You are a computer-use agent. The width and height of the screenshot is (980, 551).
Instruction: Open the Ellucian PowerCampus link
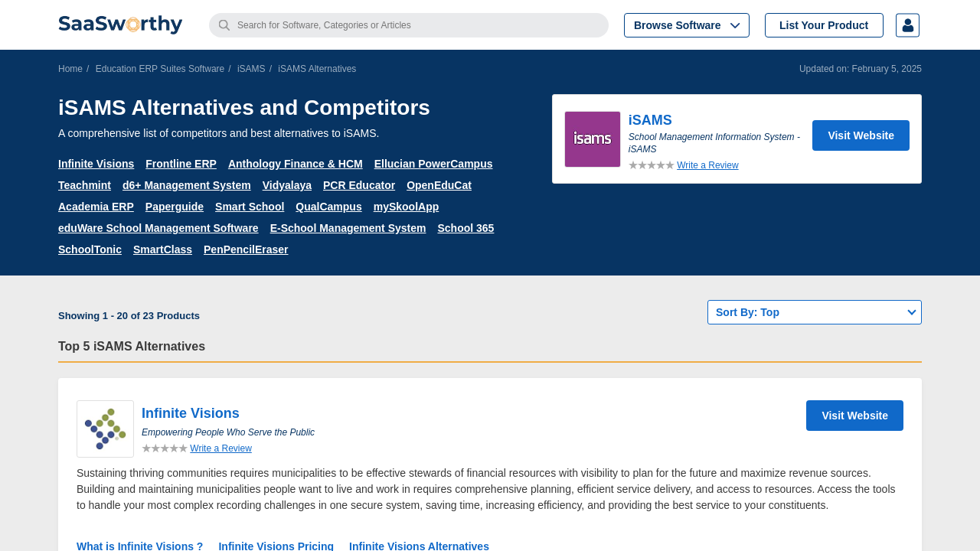(x=433, y=164)
